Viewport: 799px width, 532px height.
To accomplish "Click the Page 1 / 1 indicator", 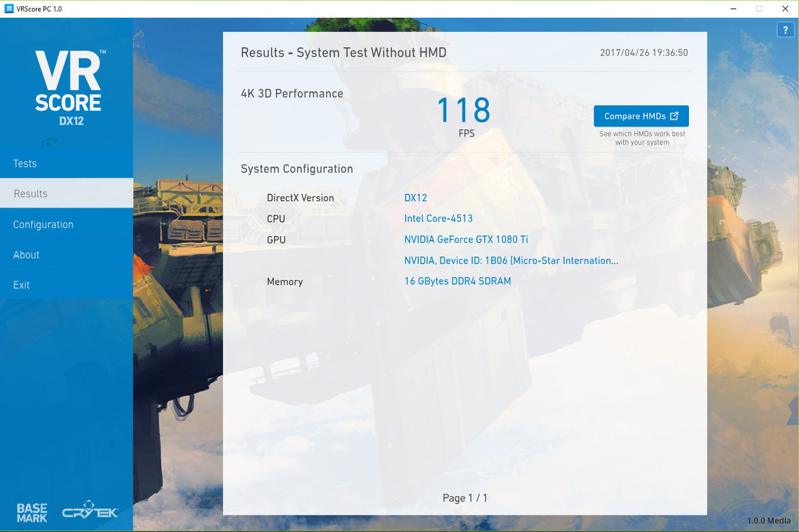I will pos(465,498).
